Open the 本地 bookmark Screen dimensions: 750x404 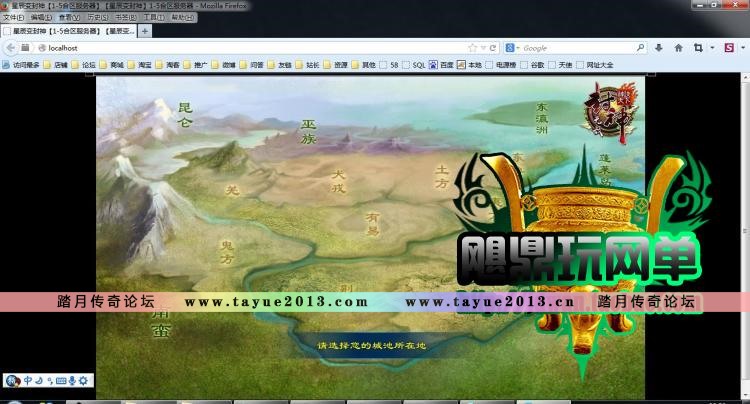pyautogui.click(x=469, y=65)
